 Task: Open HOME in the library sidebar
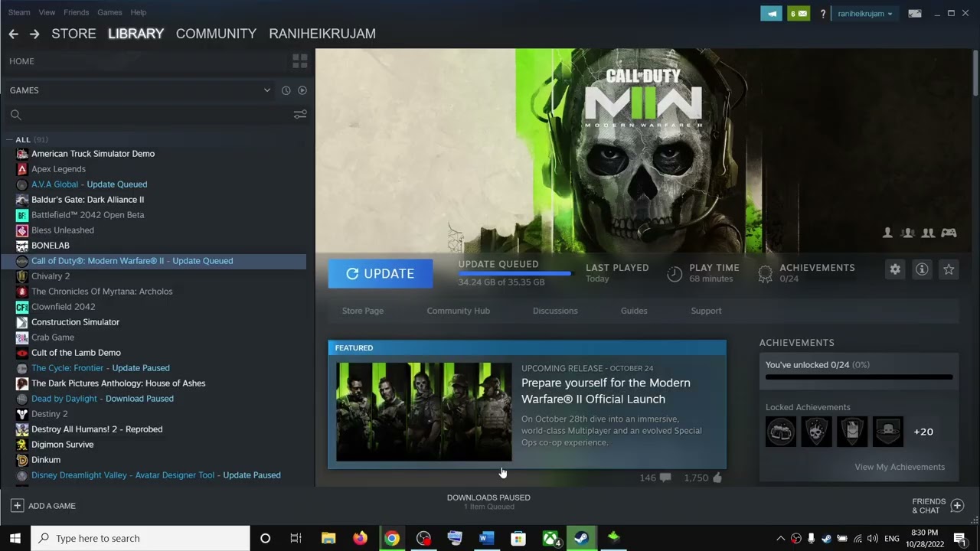click(21, 61)
